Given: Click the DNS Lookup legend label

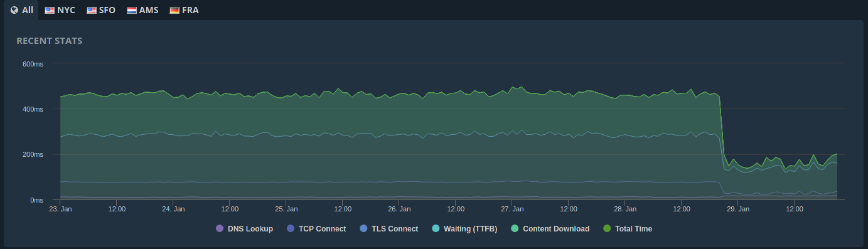Looking at the screenshot, I should (x=250, y=229).
